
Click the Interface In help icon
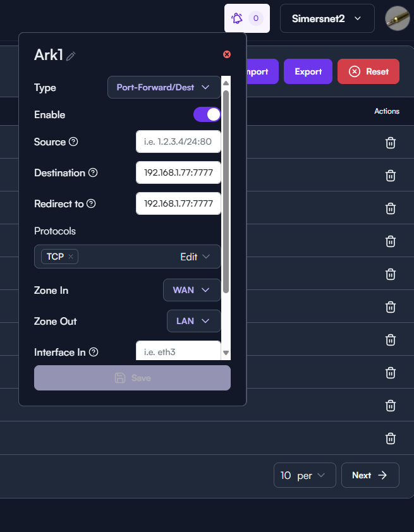pos(94,352)
